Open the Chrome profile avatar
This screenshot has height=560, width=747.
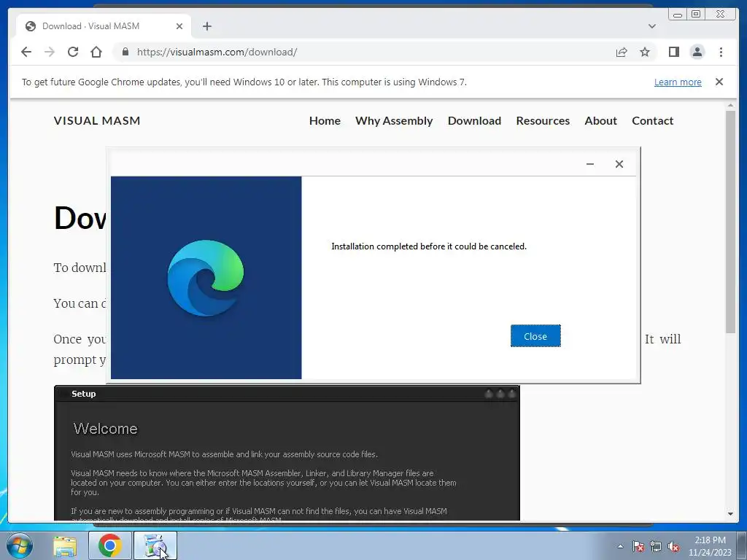click(x=697, y=52)
